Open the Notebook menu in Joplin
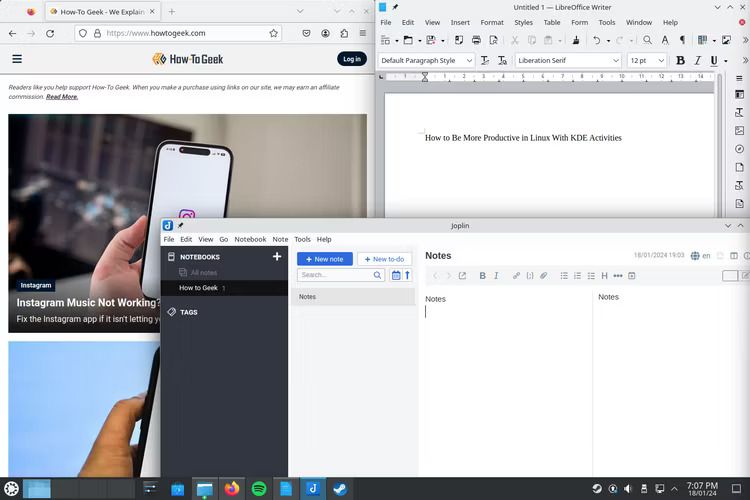This screenshot has width=750, height=500. point(250,239)
